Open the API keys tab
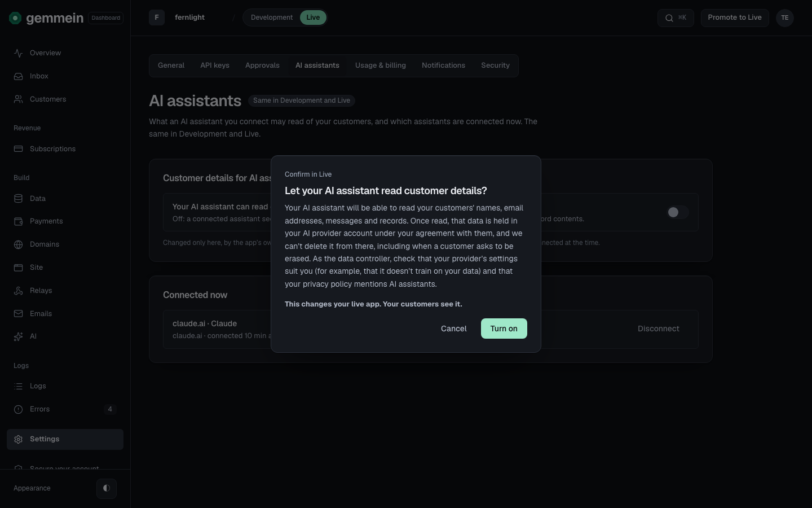This screenshot has width=812, height=508. tap(215, 65)
